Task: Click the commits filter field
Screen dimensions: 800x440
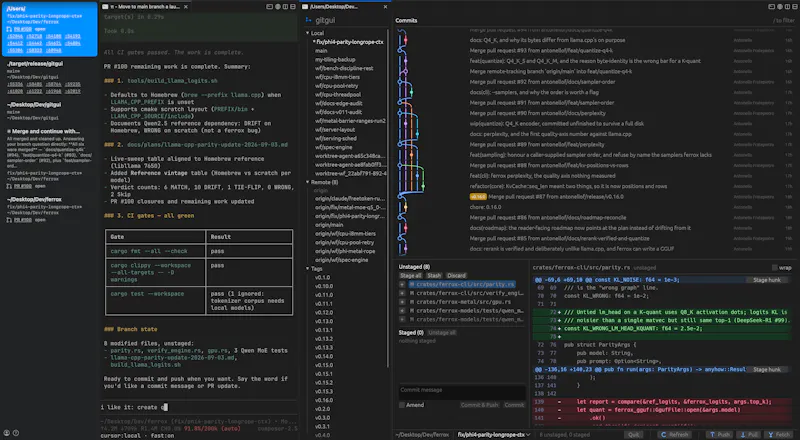Action: coord(784,20)
